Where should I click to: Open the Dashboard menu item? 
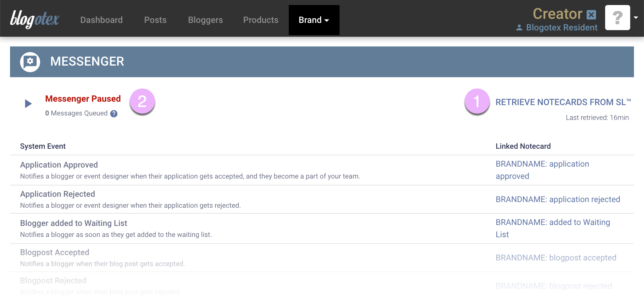(x=101, y=20)
